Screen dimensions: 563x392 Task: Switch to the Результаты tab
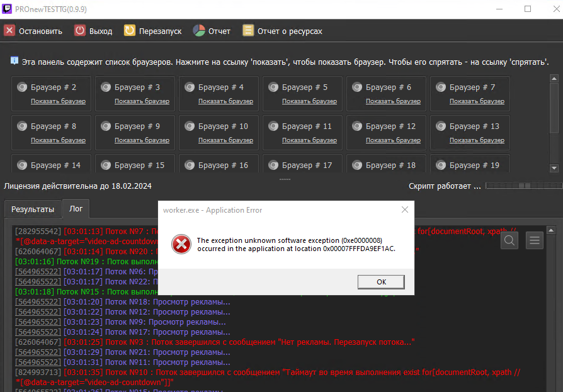(x=33, y=210)
